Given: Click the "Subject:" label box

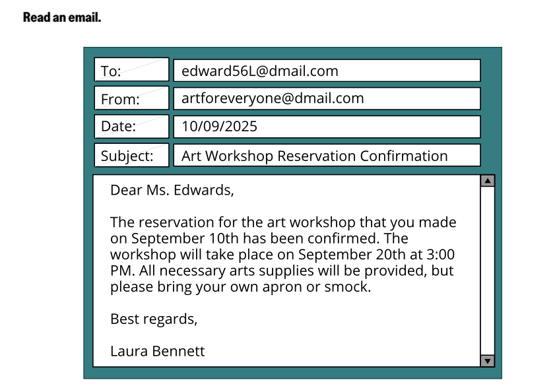Looking at the screenshot, I should (x=131, y=156).
